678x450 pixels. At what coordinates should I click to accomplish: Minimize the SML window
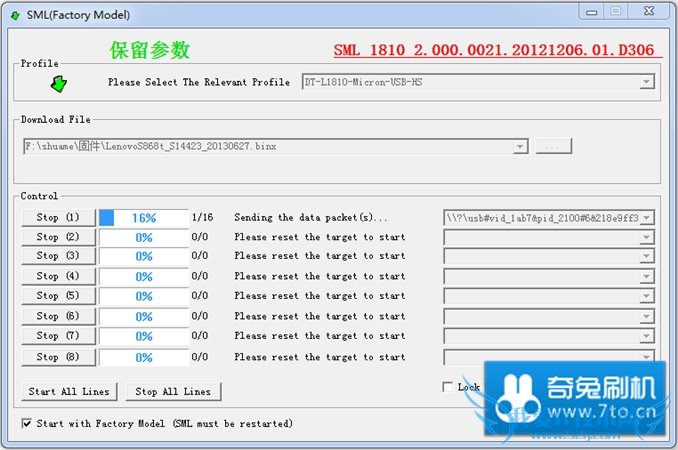tap(592, 11)
